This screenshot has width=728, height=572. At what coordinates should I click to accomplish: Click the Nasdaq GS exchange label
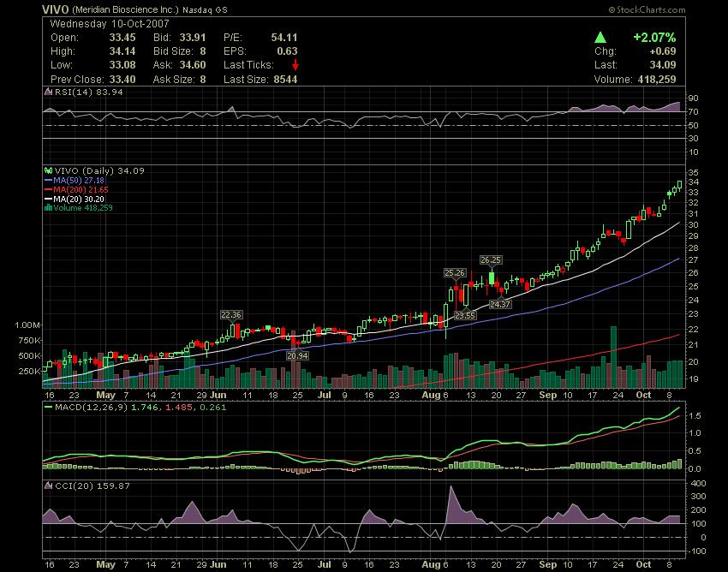[205, 9]
